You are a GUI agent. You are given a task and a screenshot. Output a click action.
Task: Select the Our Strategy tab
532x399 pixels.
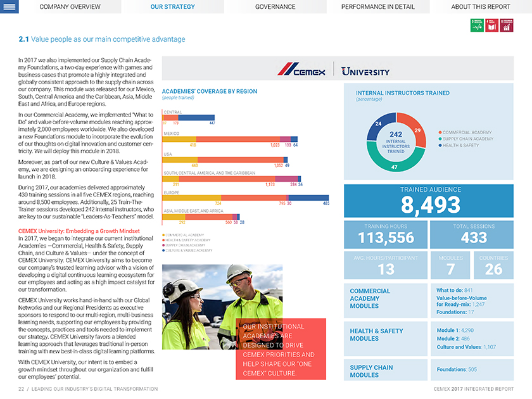click(173, 7)
